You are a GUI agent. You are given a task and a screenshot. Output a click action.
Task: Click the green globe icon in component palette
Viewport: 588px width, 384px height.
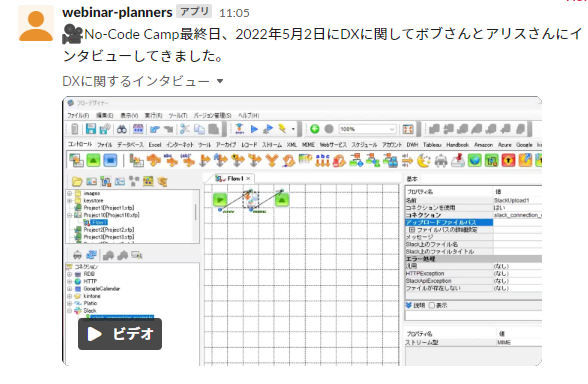click(x=475, y=160)
